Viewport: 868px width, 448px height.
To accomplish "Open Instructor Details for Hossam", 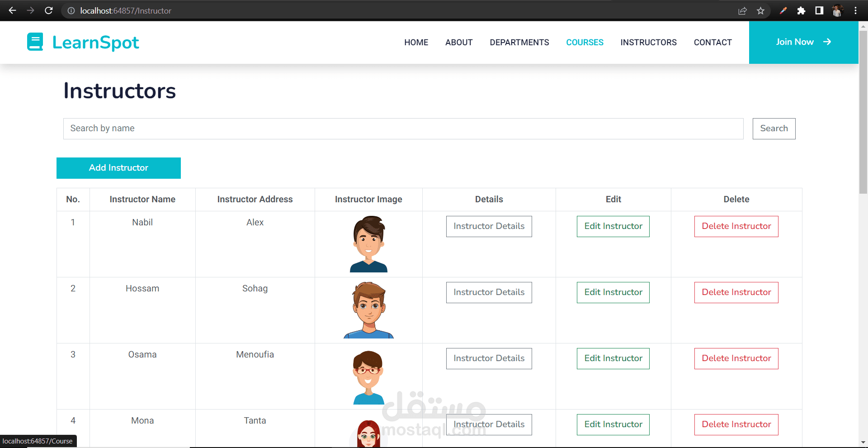I will coord(489,292).
